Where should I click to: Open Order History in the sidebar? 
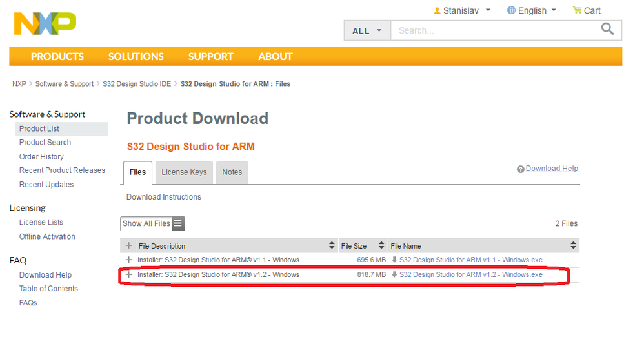click(x=41, y=156)
